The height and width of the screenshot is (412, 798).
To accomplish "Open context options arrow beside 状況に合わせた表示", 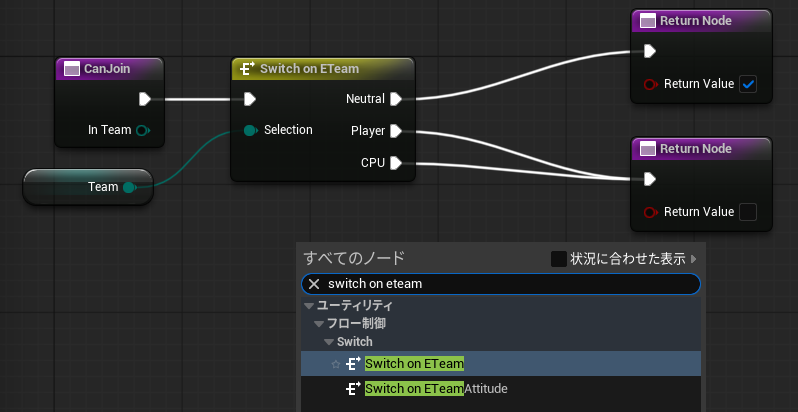I will click(x=694, y=259).
